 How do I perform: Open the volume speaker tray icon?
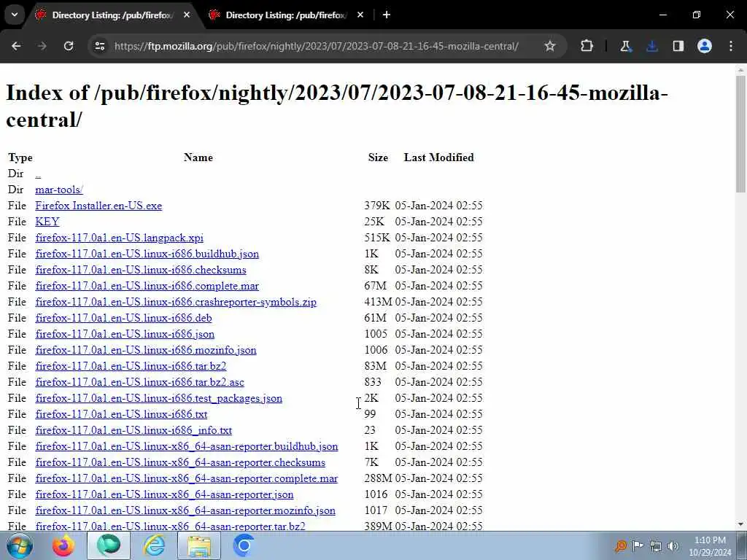(x=673, y=546)
